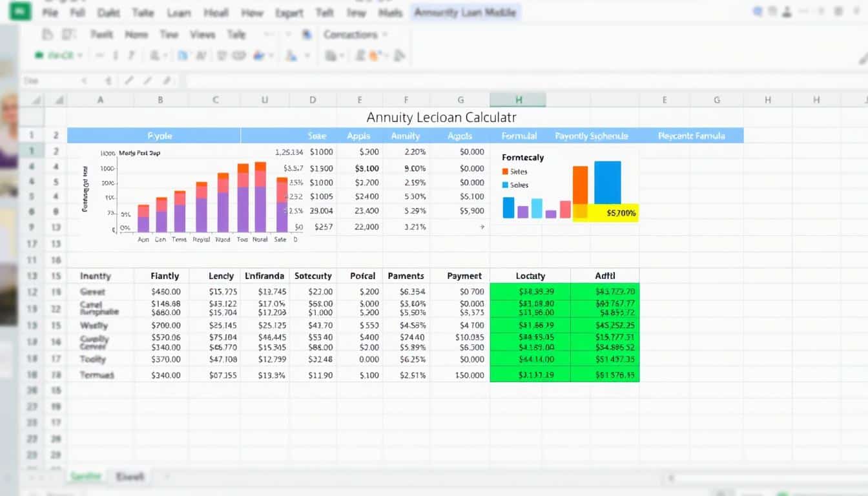Screen dimensions: 868x496
Task: Click the $700.00 cell
Action: point(166,325)
